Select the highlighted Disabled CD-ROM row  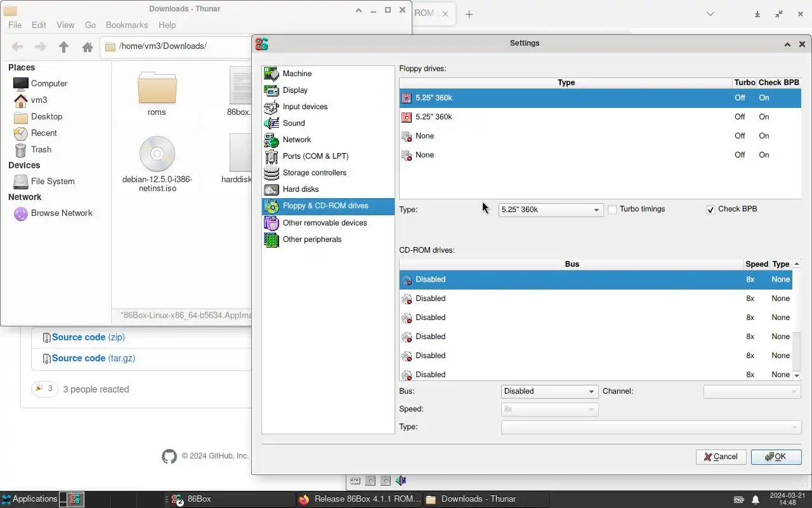click(596, 279)
